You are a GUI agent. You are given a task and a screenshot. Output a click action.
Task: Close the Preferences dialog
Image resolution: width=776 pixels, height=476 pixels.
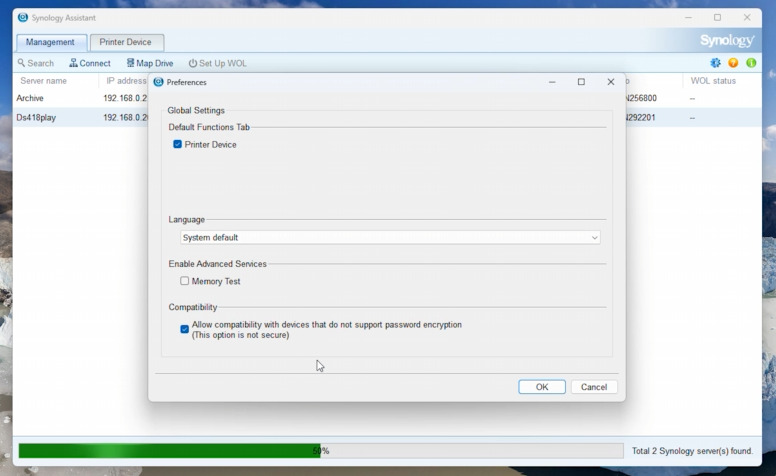(x=611, y=82)
